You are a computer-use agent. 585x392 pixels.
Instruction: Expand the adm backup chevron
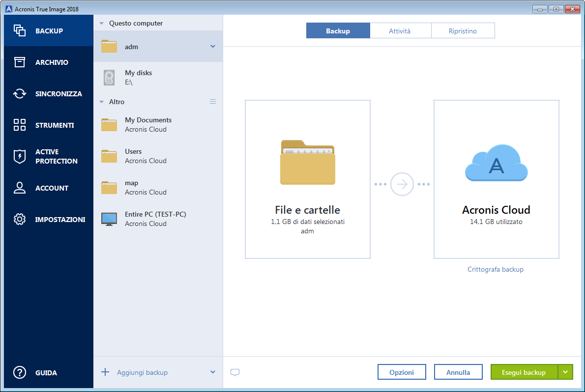[213, 46]
